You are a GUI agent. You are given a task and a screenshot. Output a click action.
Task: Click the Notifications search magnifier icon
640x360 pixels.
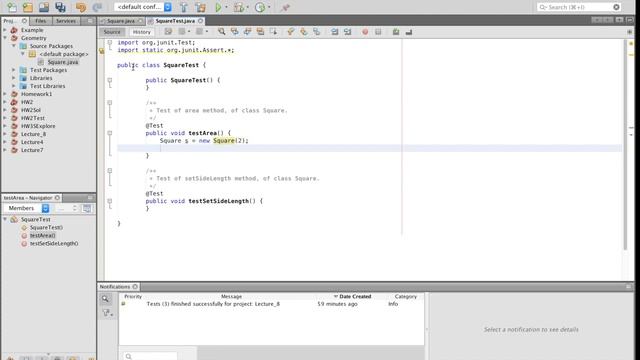[106, 299]
